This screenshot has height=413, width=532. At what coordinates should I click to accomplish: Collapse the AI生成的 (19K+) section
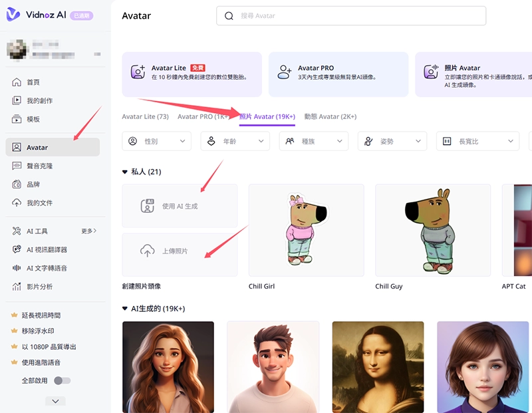124,309
